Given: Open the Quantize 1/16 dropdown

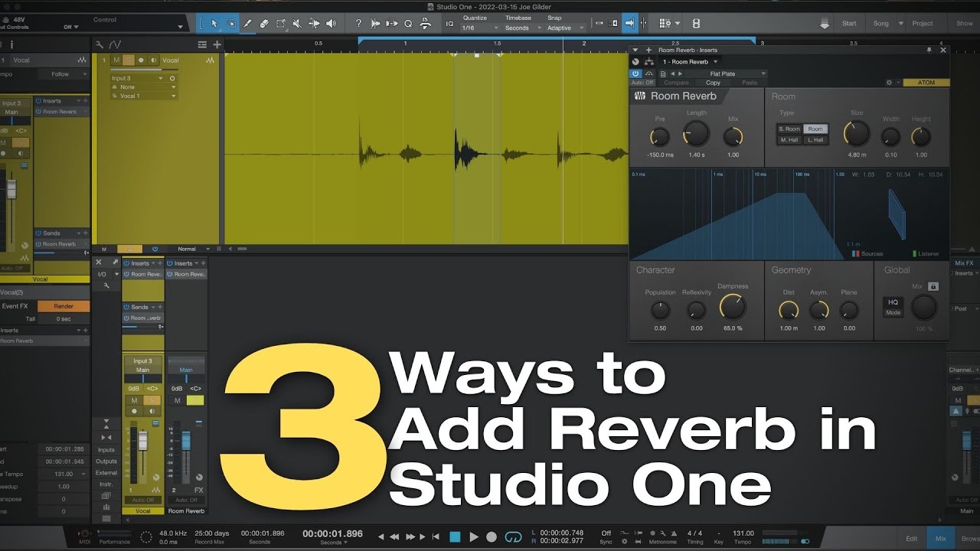Looking at the screenshot, I should (x=480, y=28).
